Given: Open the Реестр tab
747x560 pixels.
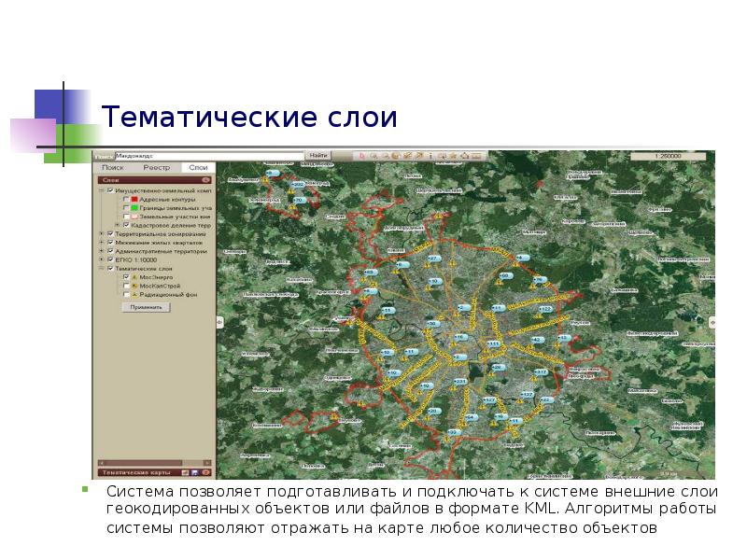Looking at the screenshot, I should [155, 167].
